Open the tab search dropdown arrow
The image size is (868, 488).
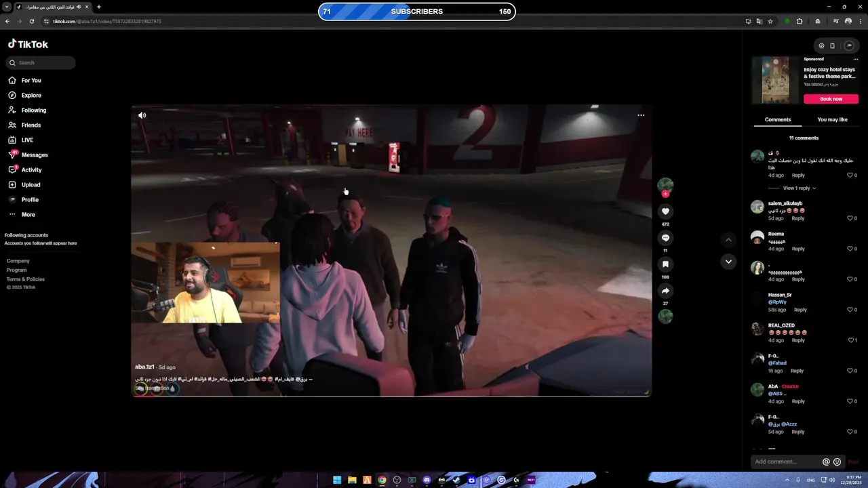[7, 7]
